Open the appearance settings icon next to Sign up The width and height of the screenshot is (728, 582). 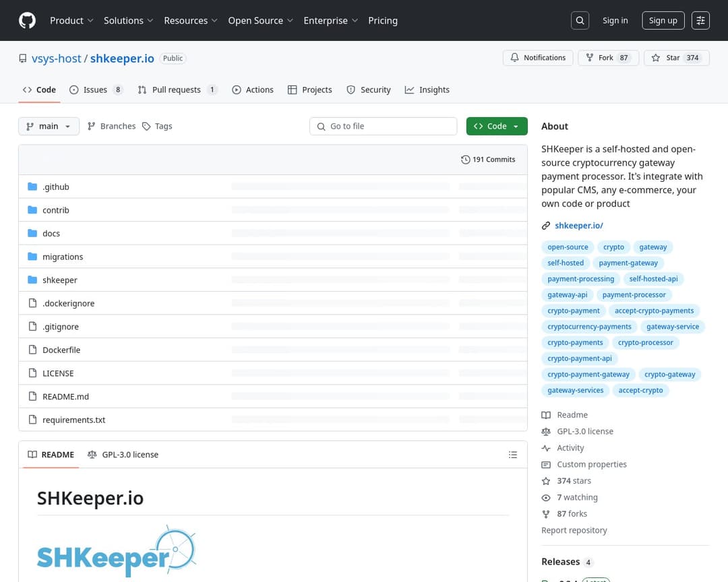[x=700, y=20]
